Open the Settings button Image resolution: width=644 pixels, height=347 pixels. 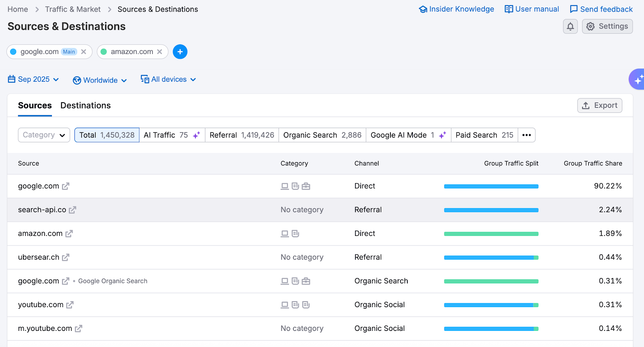(607, 27)
